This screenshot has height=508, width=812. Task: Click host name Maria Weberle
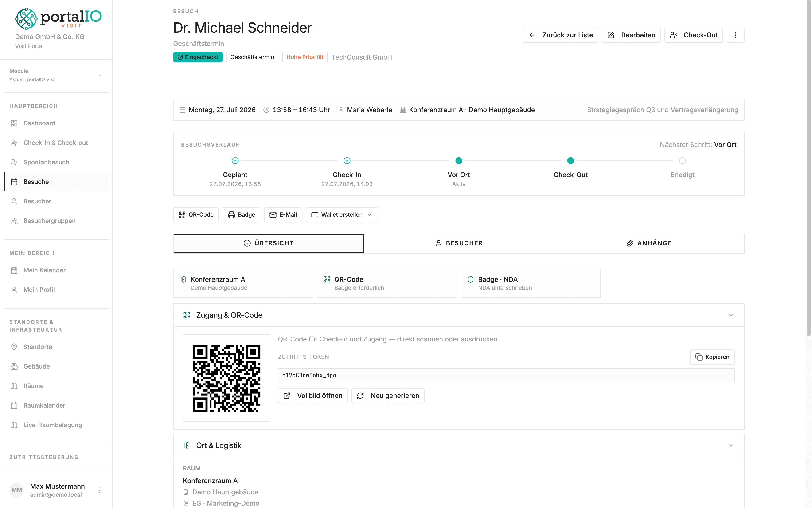click(369, 110)
